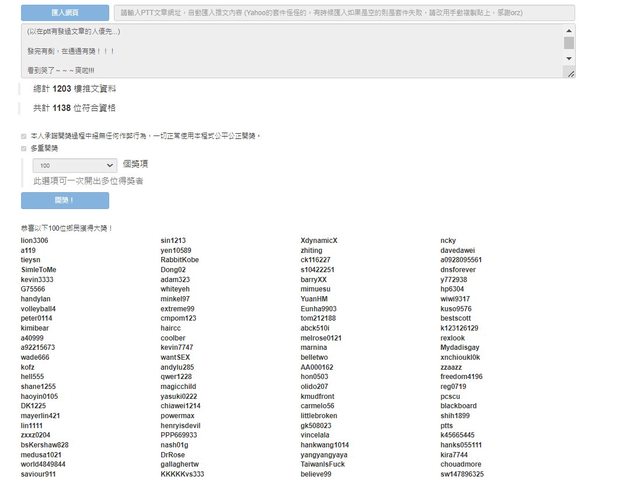This screenshot has width=640, height=483.
Task: Toggle the 多重開獎 checkbox
Action: pos(24,148)
